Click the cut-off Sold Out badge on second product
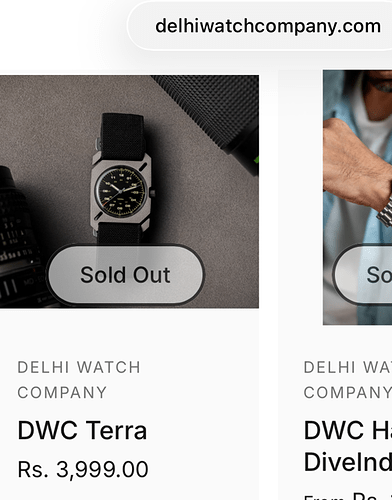Screen dimensions: 392x500 363,275
